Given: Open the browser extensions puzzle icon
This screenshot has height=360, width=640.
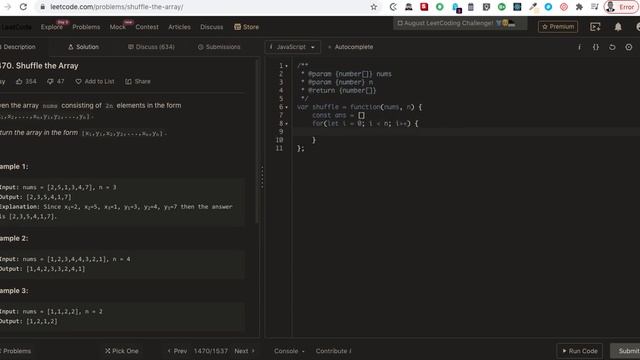Looking at the screenshot, I should click(579, 7).
